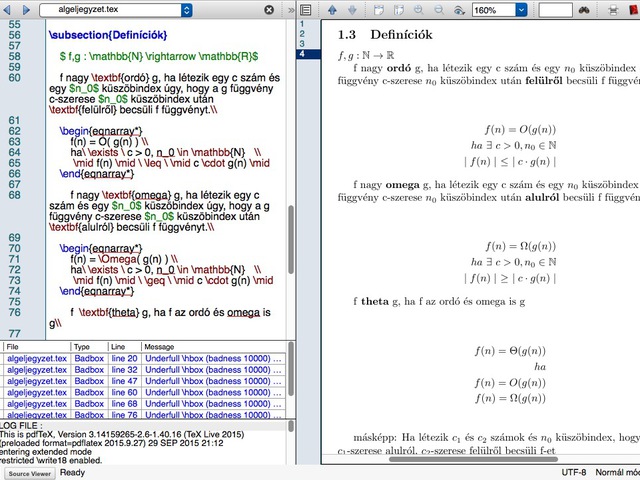Select the line 68 Underfull hbox message
640x480 pixels.
[213, 404]
